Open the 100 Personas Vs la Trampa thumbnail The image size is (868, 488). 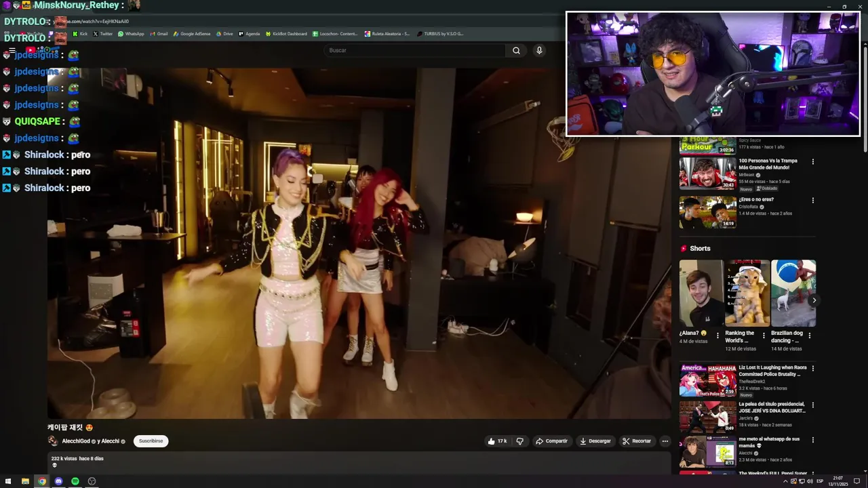(708, 174)
